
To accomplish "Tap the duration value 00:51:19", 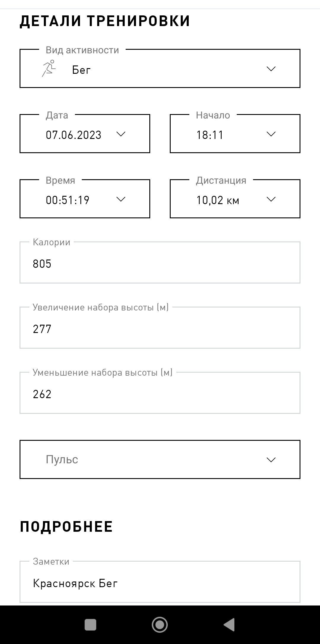I will click(x=68, y=200).
